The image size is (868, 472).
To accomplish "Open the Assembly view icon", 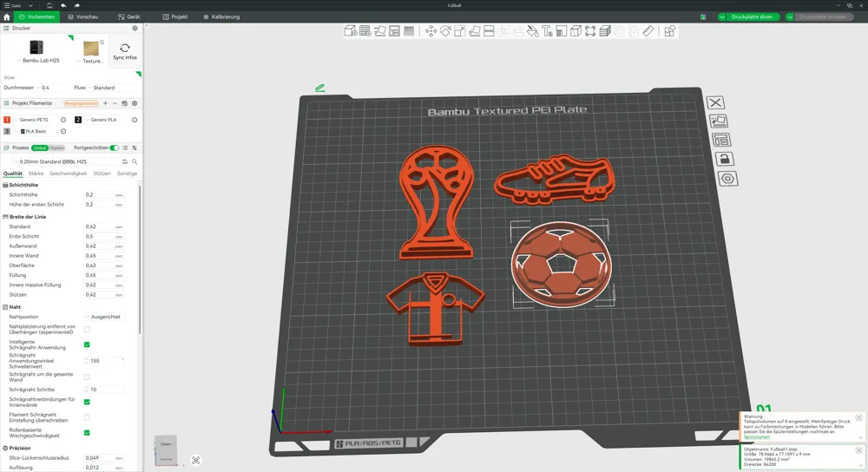I will click(x=670, y=31).
